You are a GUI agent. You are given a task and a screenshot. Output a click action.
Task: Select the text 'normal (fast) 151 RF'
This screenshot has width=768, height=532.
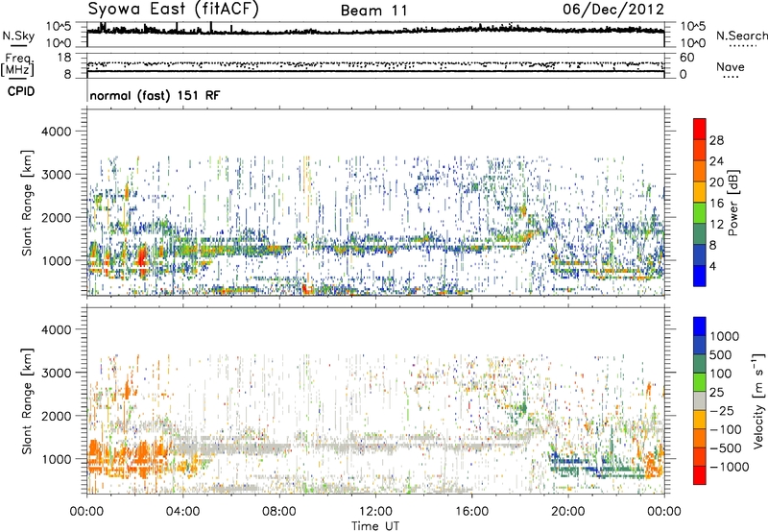[x=155, y=95]
